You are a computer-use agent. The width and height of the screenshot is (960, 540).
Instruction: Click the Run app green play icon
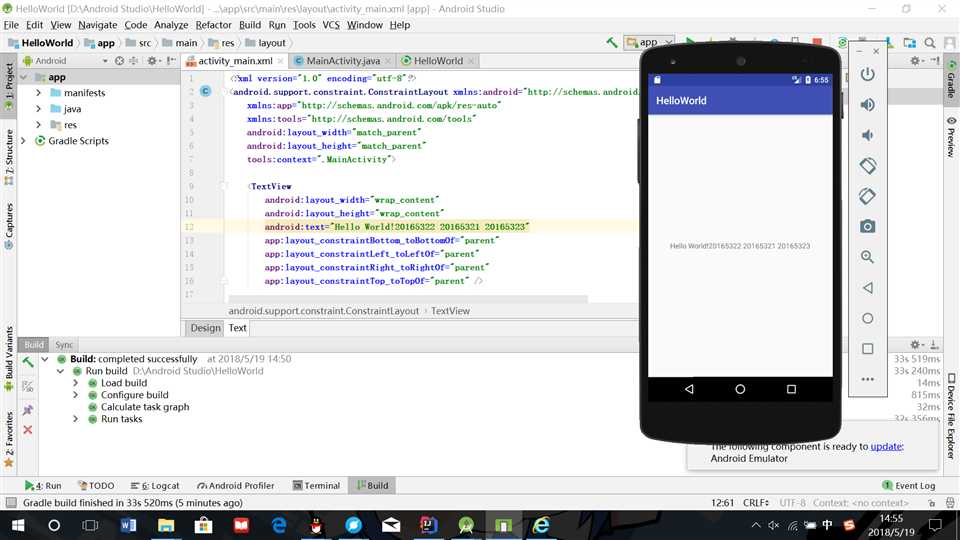coord(690,42)
